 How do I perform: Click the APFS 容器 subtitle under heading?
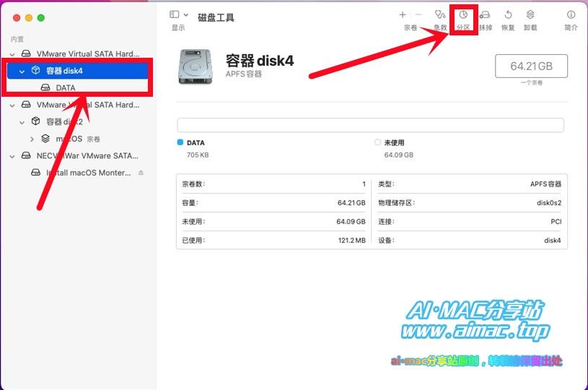point(244,74)
